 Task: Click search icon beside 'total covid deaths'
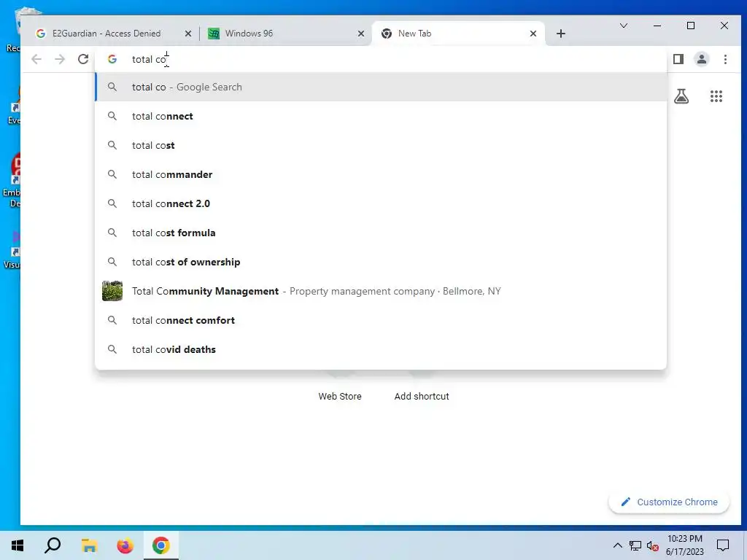[112, 349]
